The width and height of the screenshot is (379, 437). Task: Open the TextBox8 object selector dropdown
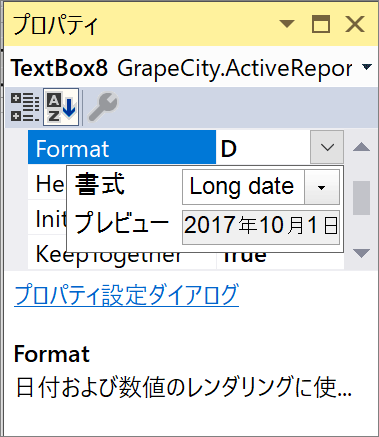[367, 67]
